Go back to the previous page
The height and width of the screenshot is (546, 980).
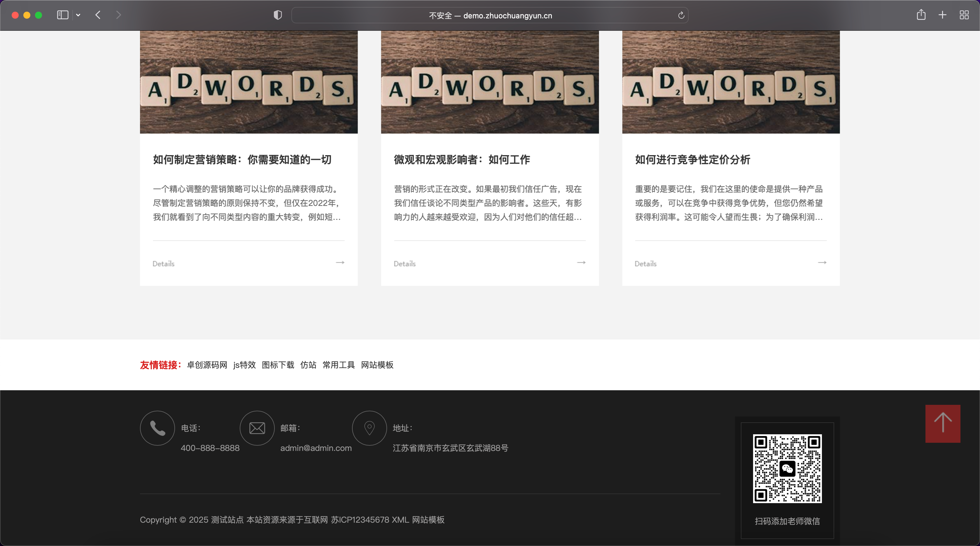point(98,15)
